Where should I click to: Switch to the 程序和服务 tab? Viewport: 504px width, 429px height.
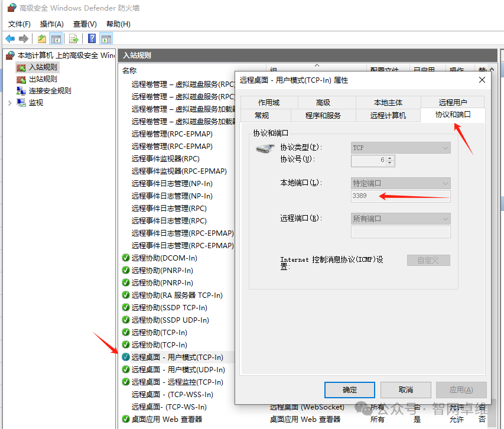323,115
